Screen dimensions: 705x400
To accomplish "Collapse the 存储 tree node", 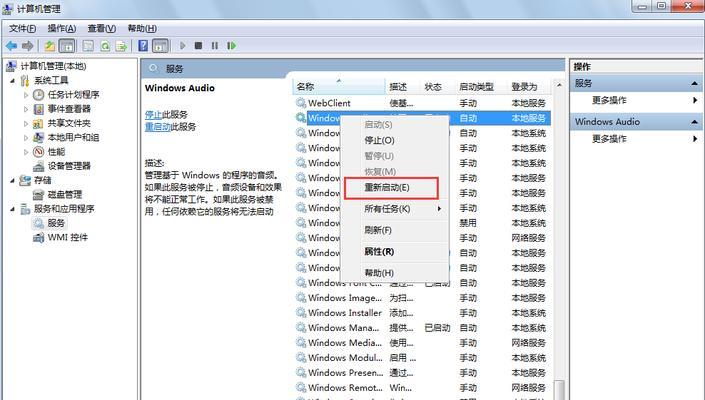I will click(13, 181).
